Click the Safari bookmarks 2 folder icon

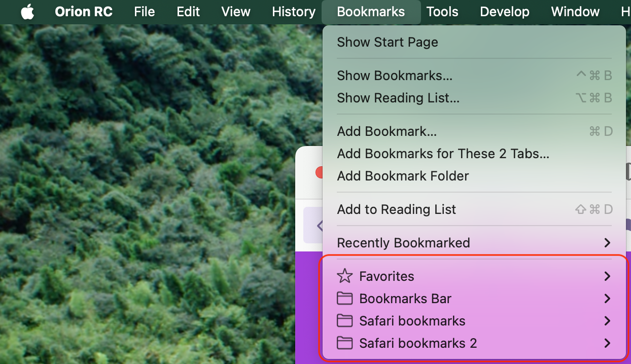[x=345, y=343]
